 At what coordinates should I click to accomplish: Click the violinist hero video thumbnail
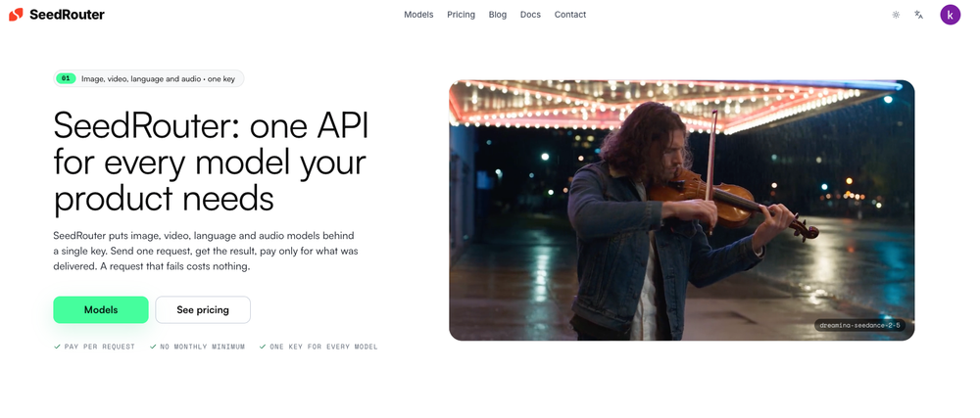pyautogui.click(x=682, y=210)
